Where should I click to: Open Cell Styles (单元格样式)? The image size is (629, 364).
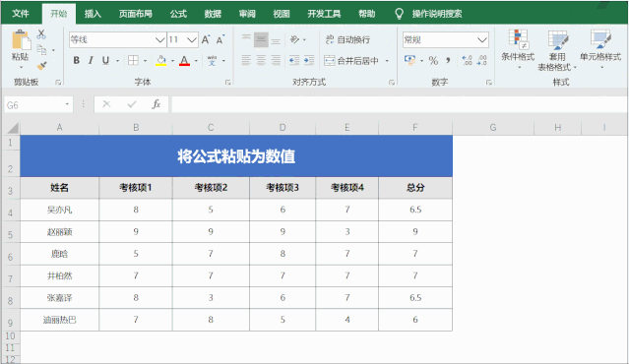pyautogui.click(x=600, y=49)
